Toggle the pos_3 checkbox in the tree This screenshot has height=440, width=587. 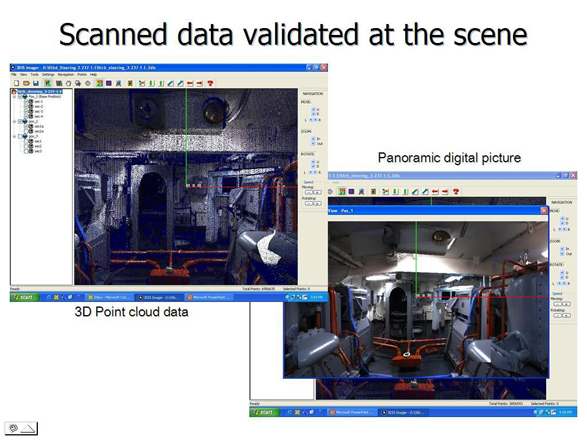tap(20, 136)
